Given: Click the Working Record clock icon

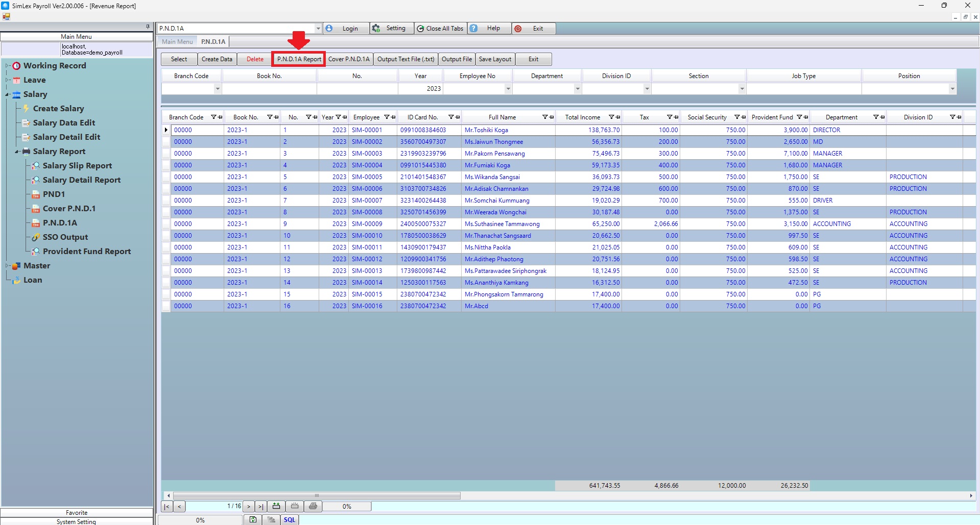Looking at the screenshot, I should coord(17,66).
